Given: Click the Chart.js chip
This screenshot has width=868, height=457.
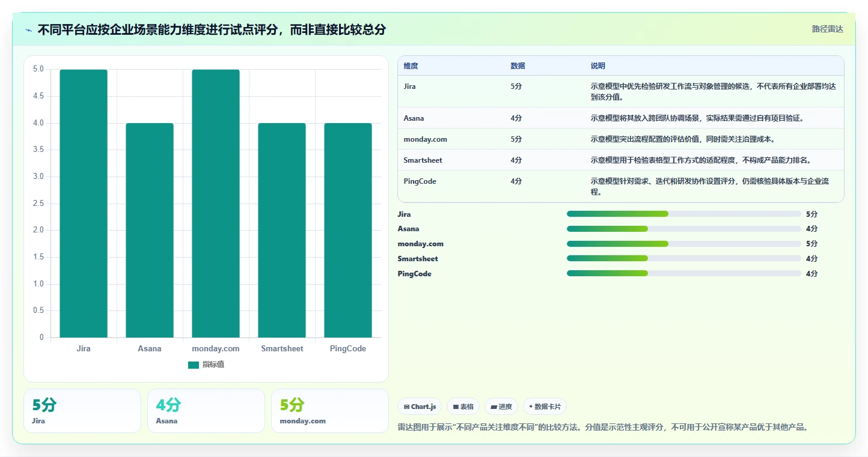Looking at the screenshot, I should [x=420, y=407].
